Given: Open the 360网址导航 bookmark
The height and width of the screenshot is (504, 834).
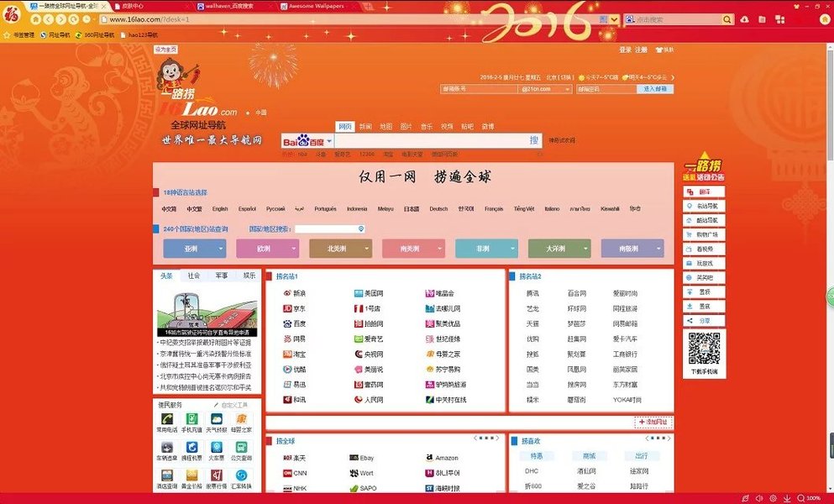Looking at the screenshot, I should [x=95, y=35].
